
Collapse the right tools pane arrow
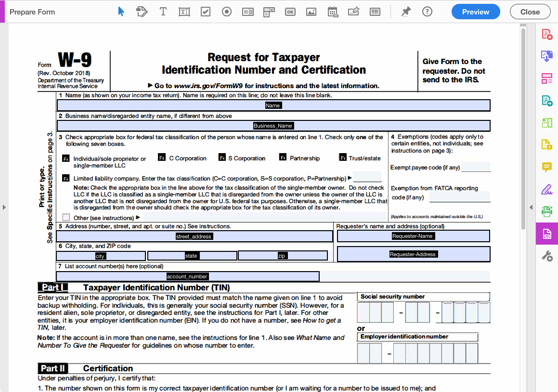(531, 207)
